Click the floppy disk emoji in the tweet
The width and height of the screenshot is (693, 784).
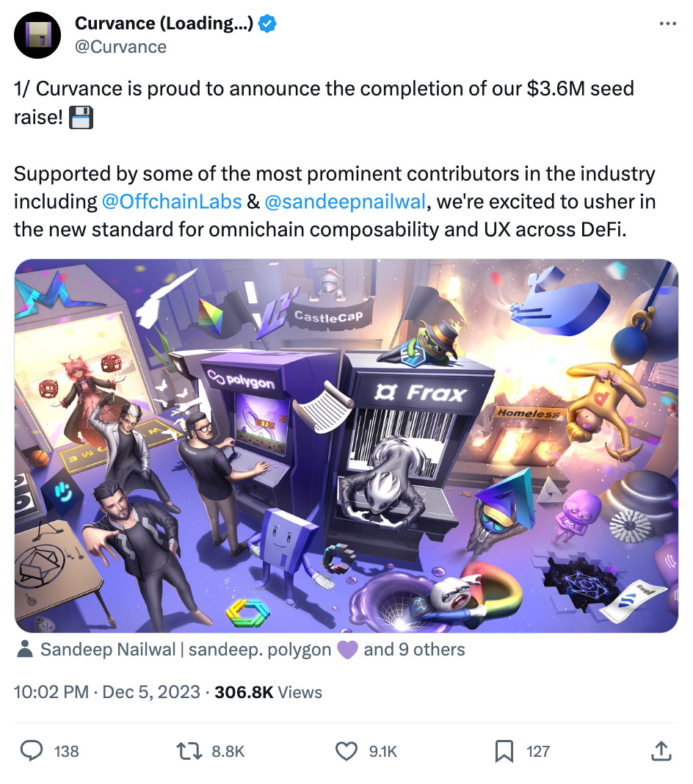click(x=81, y=117)
